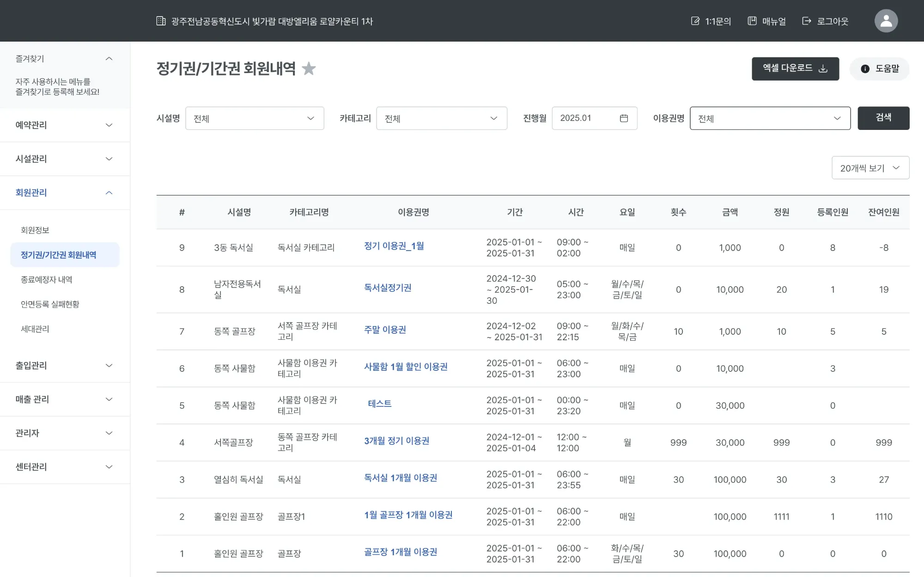Image resolution: width=924 pixels, height=577 pixels.
Task: Open the 카테고리 dropdown
Action: [441, 118]
